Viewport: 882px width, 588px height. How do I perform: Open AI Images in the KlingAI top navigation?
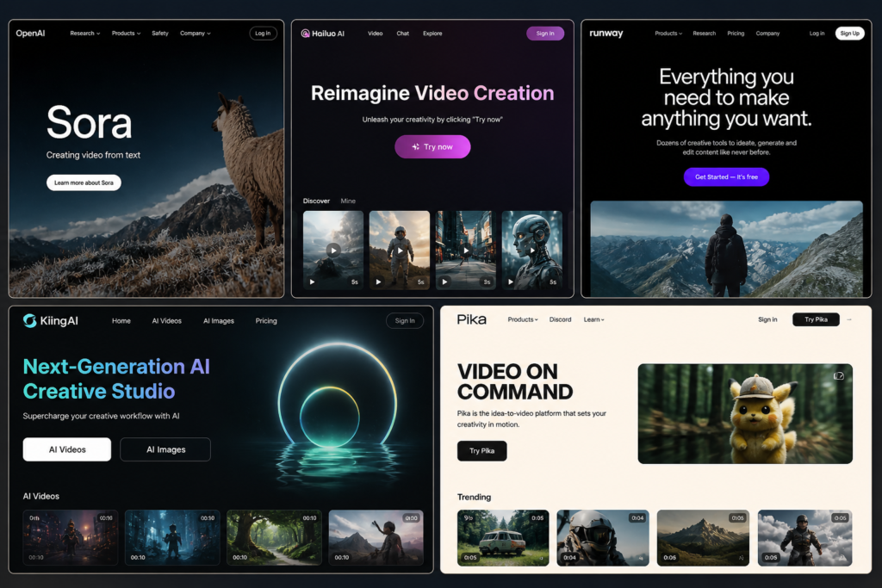click(218, 320)
